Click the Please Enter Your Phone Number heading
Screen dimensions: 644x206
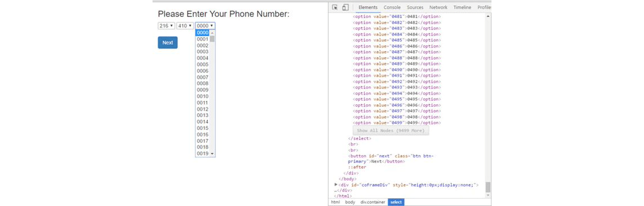click(x=224, y=14)
